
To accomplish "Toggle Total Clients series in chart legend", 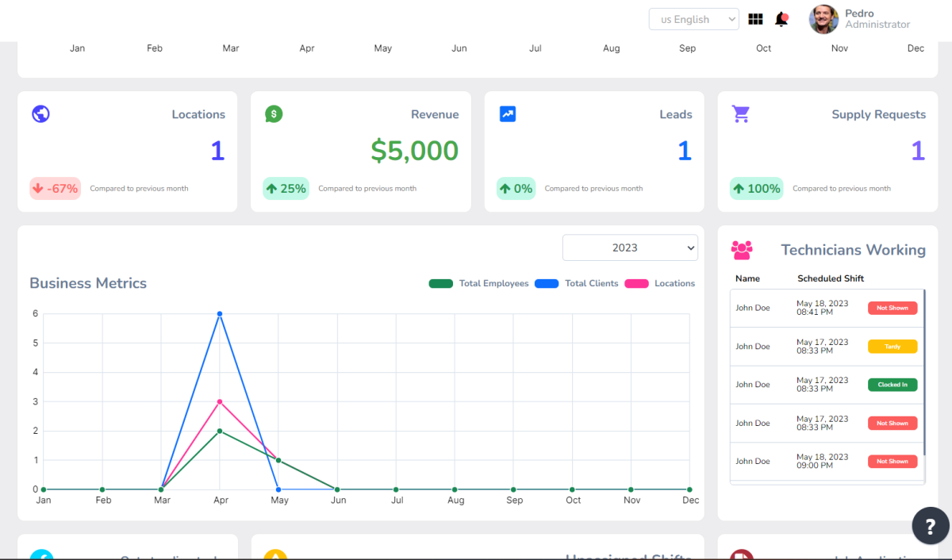I will coord(577,283).
